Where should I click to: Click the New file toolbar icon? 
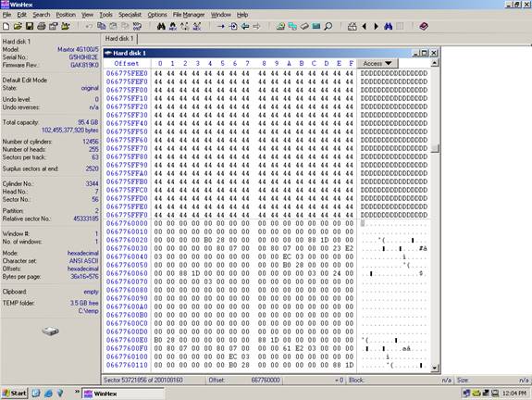[x=6, y=26]
